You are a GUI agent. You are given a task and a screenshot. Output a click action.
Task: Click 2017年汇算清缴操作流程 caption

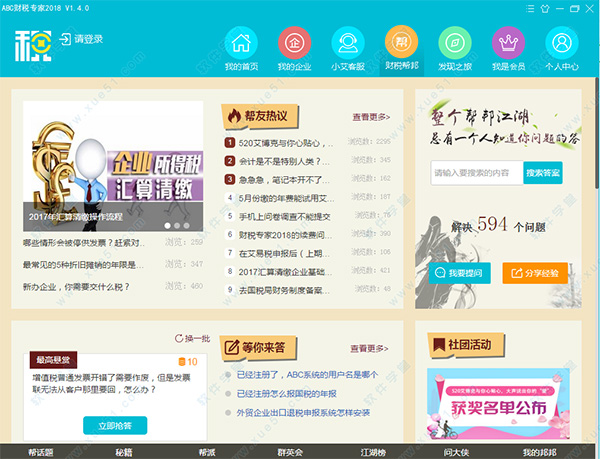coord(75,216)
